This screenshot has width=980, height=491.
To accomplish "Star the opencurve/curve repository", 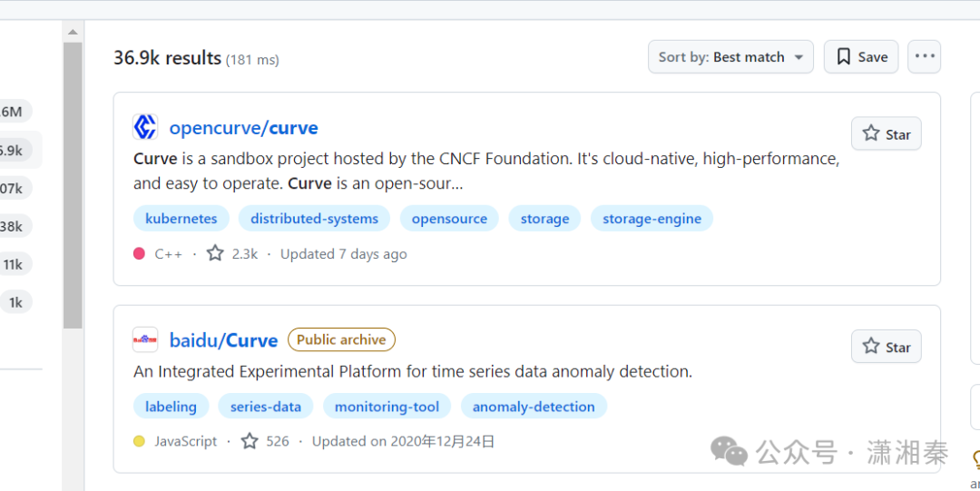I will (887, 134).
